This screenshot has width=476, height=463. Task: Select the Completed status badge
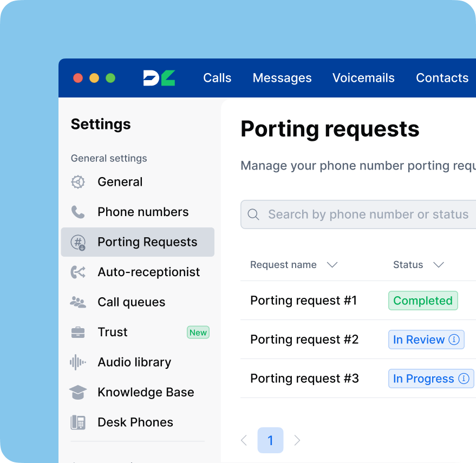tap(423, 301)
